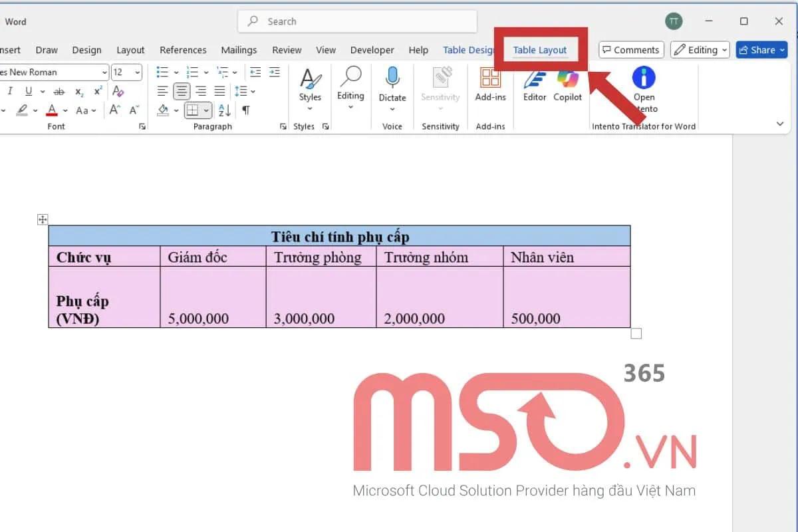The image size is (798, 532).
Task: Show paragraph marks with the pilcrow icon
Action: (246, 110)
